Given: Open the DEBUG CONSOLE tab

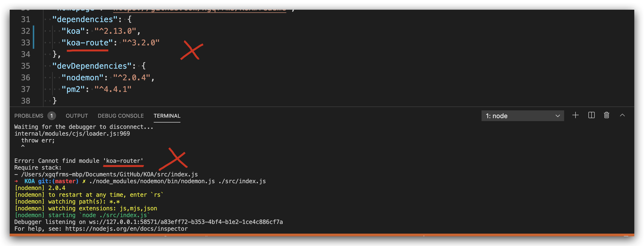Looking at the screenshot, I should (121, 116).
